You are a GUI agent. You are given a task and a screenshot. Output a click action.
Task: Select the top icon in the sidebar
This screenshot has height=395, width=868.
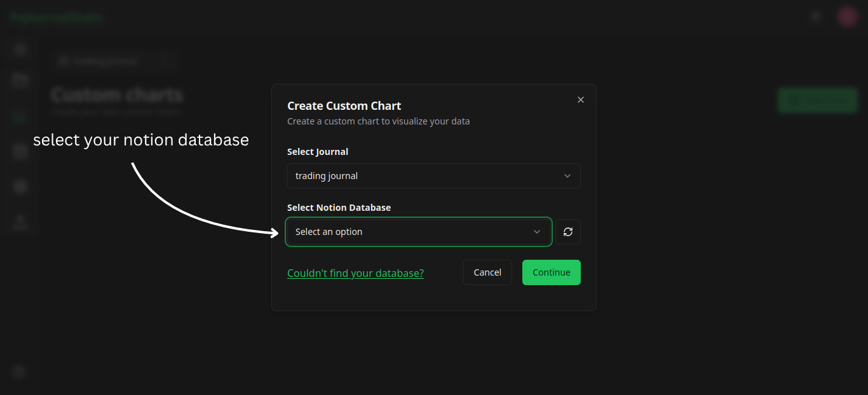click(19, 49)
